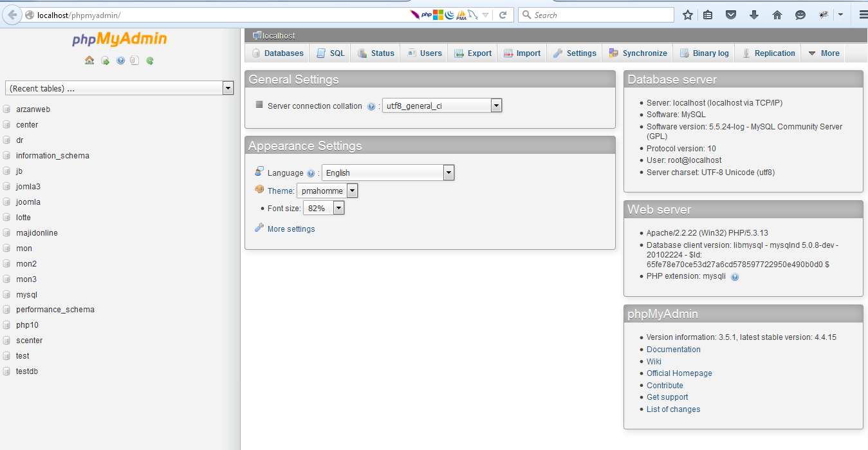
Task: Click the globe site identity icon
Action: pyautogui.click(x=30, y=15)
